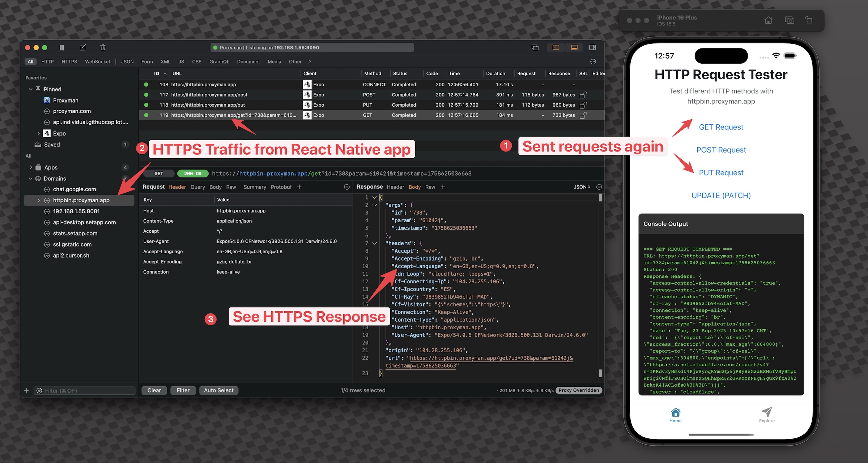Image resolution: width=868 pixels, height=463 pixels.
Task: Click the trash clear session icon
Action: 103,47
